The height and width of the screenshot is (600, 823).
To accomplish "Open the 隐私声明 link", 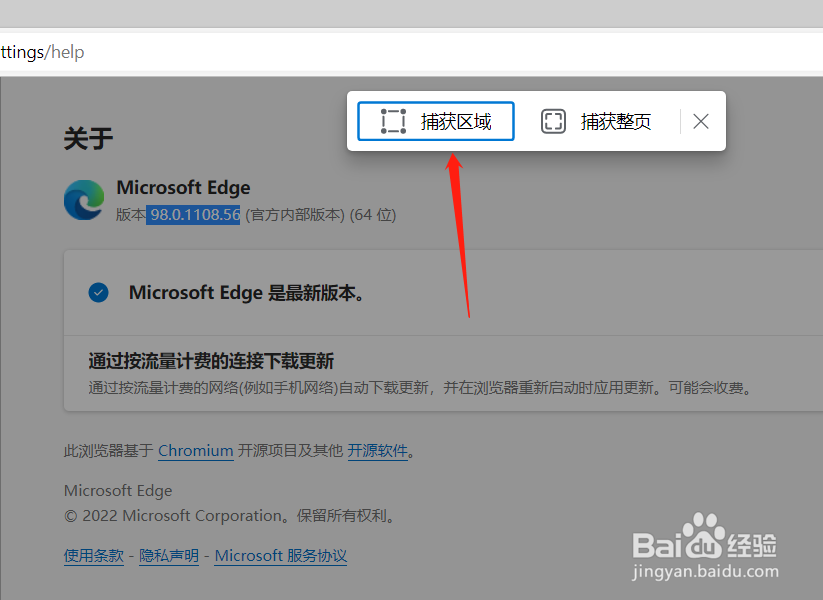I will point(169,555).
